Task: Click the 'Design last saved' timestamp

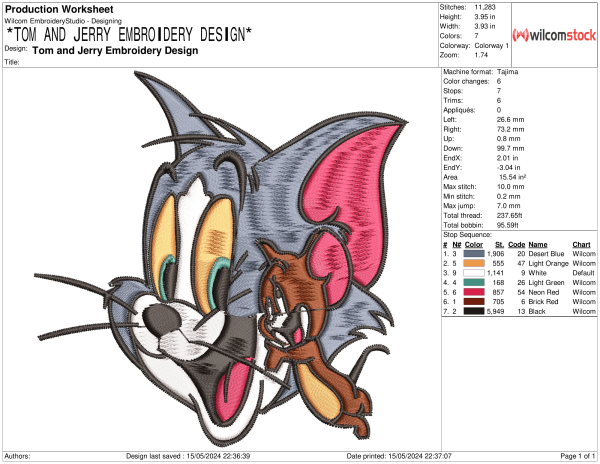Action: tap(188, 456)
